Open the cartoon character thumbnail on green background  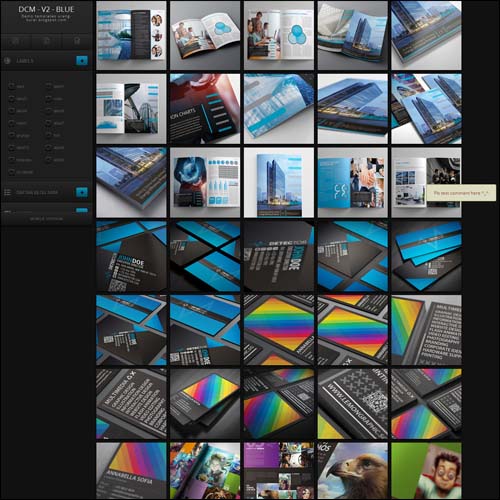[426, 470]
